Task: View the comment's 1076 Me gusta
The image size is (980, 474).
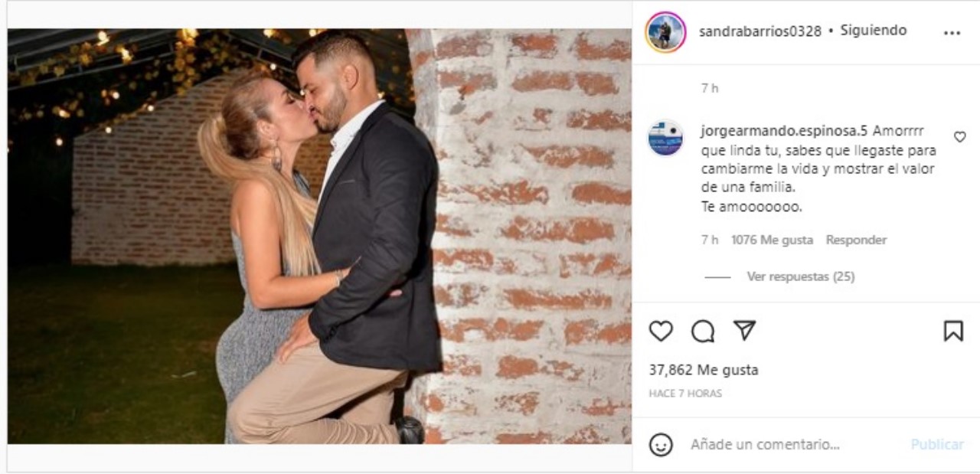Action: click(772, 240)
